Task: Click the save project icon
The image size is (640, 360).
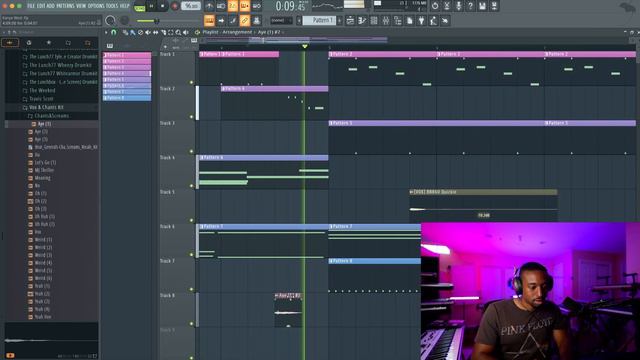Action: click(x=482, y=6)
